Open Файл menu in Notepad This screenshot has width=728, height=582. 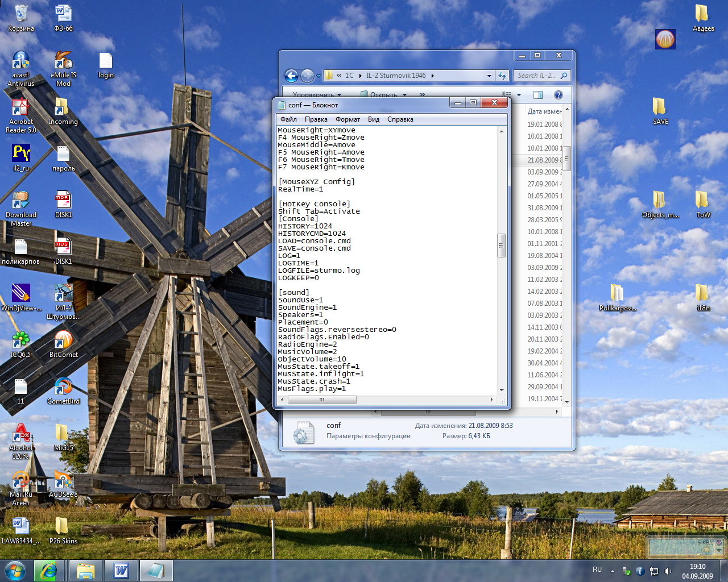point(288,119)
